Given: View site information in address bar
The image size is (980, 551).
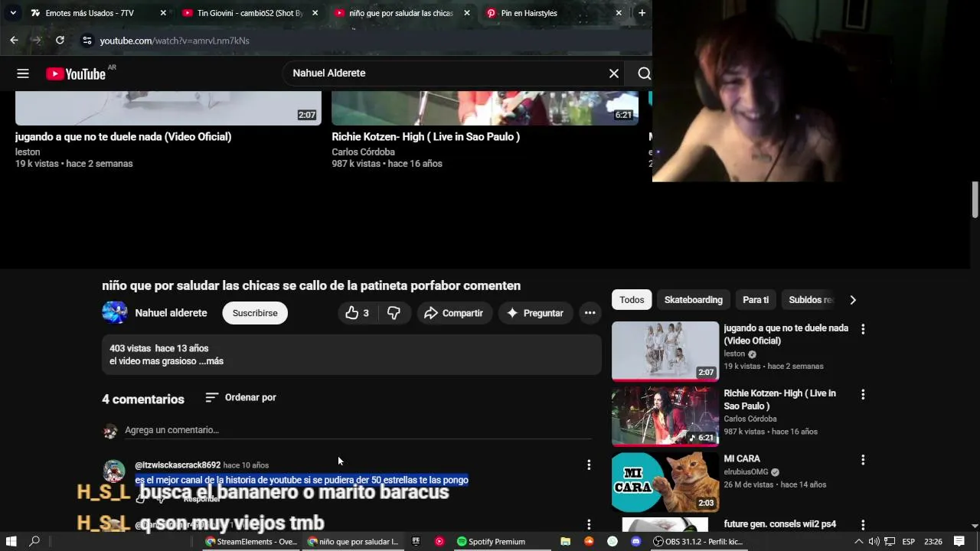Looking at the screenshot, I should 87,41.
